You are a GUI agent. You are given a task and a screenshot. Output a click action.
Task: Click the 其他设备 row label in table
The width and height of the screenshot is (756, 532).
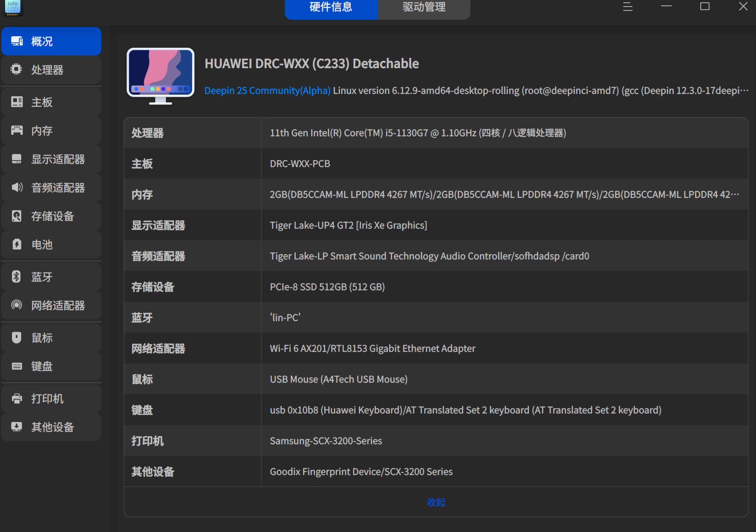tap(153, 472)
